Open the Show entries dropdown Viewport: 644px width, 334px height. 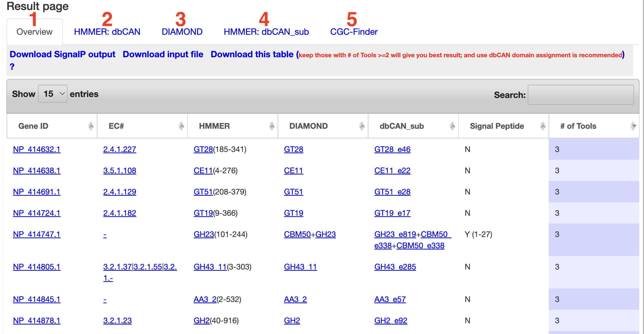coord(53,94)
